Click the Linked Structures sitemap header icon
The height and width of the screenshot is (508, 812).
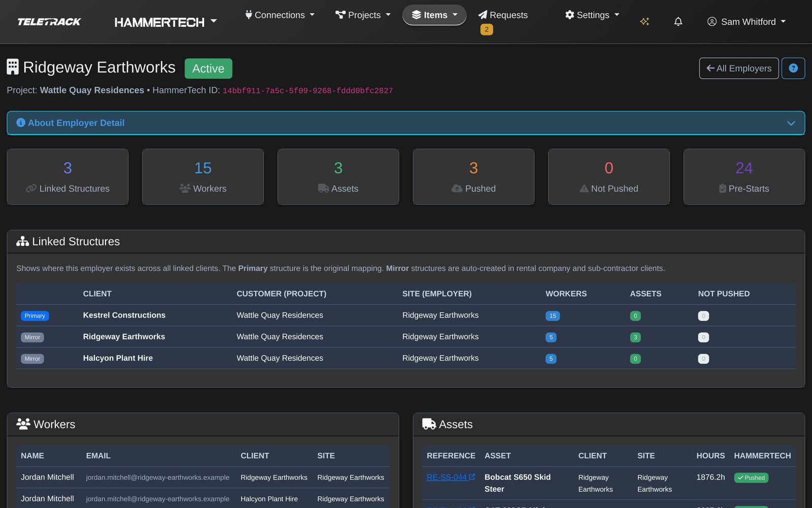tap(22, 241)
